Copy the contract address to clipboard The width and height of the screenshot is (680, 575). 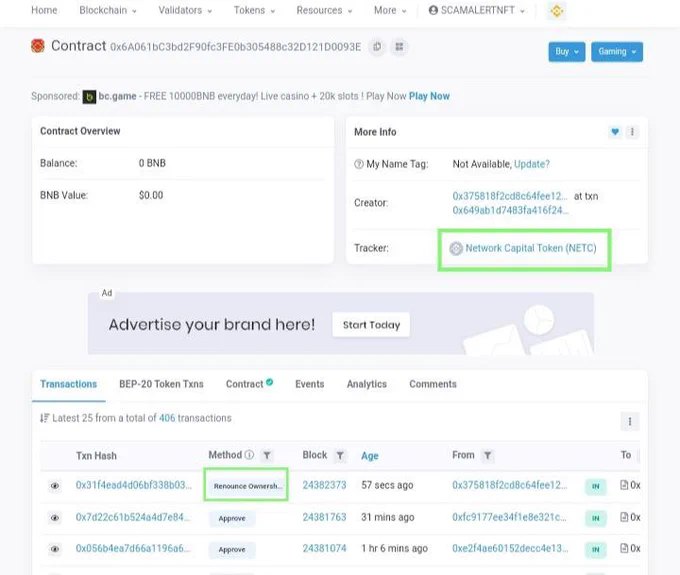click(377, 47)
